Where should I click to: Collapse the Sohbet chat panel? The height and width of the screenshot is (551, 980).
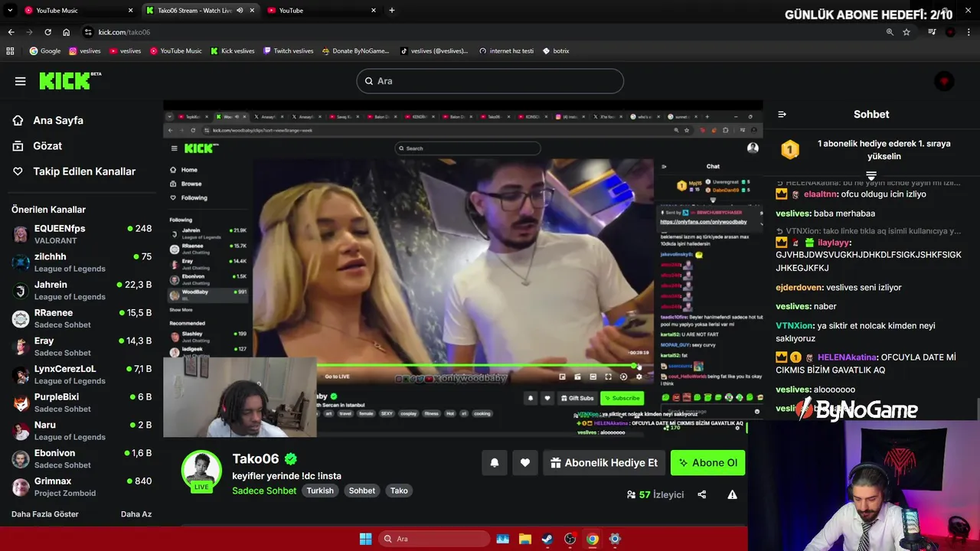(x=782, y=114)
